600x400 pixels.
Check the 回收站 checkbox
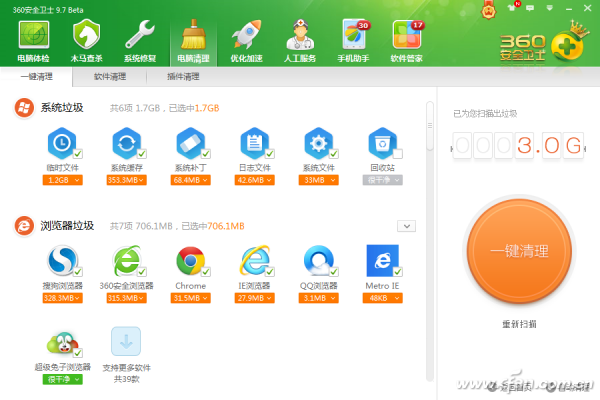click(398, 154)
